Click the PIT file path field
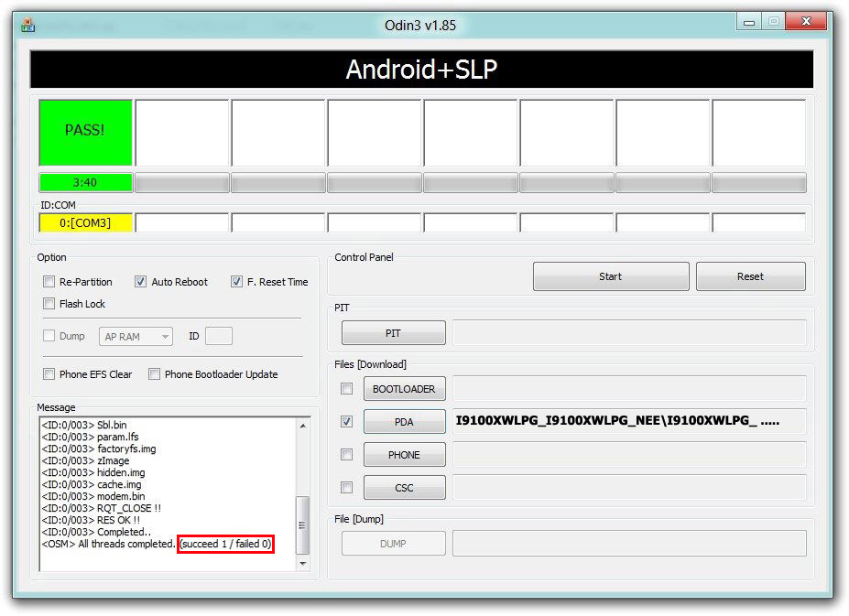This screenshot has width=849, height=616. [x=629, y=333]
